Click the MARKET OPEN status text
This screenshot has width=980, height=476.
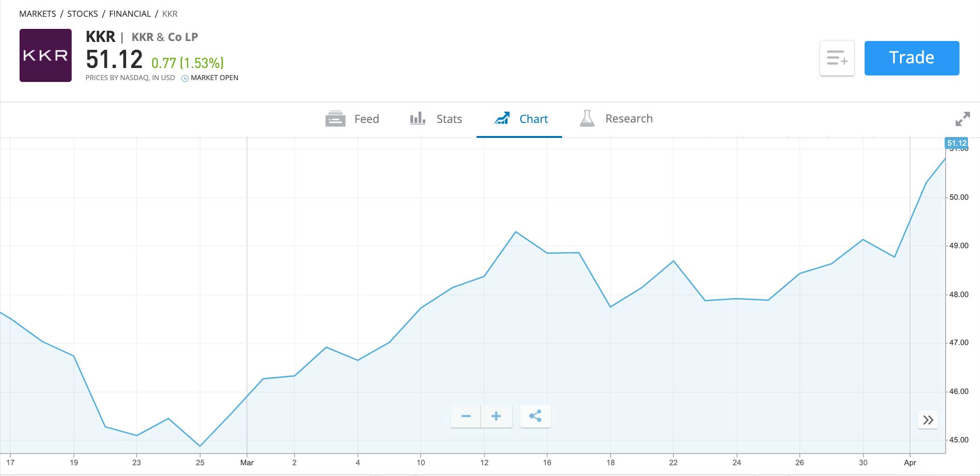coord(215,78)
